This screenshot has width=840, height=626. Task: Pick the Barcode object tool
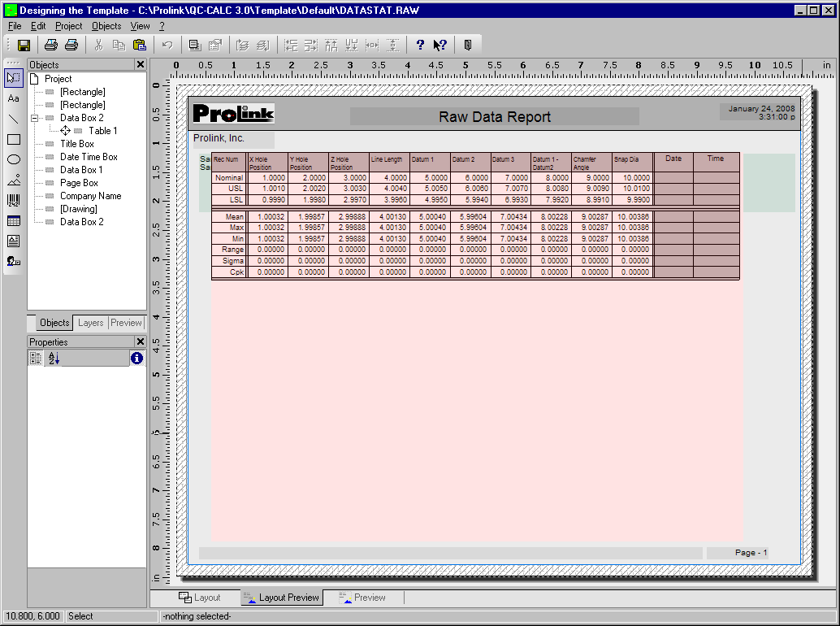click(x=13, y=201)
